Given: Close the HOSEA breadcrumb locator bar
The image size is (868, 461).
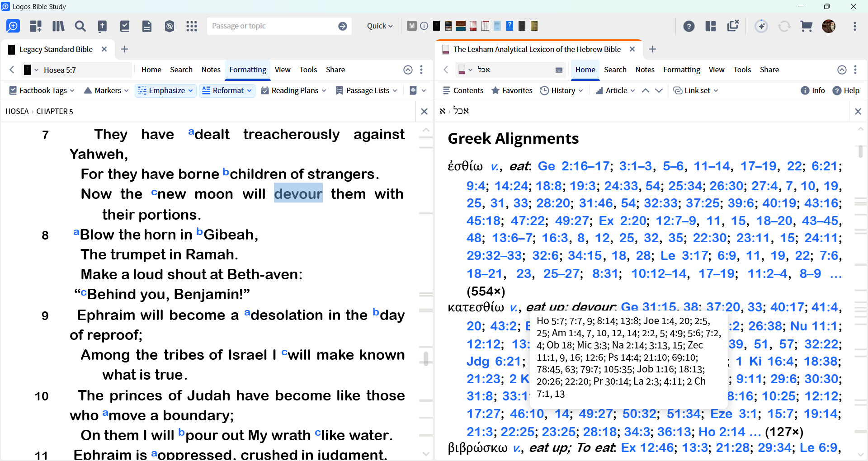Looking at the screenshot, I should click(x=424, y=111).
